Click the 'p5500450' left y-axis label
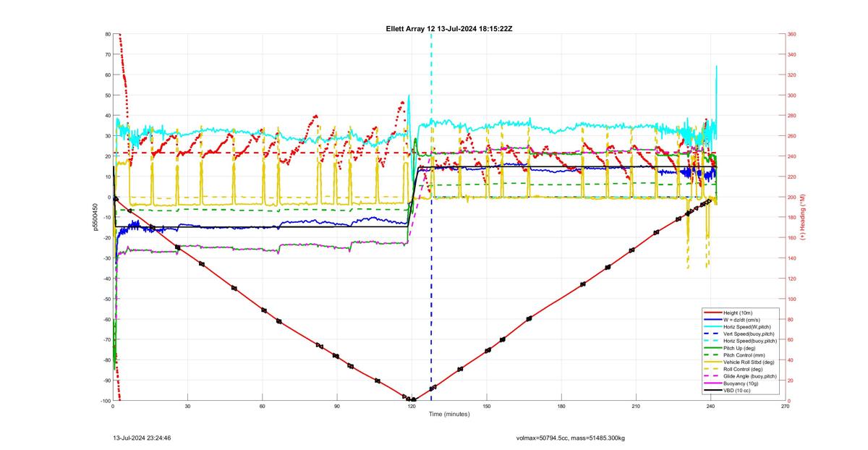868x450 pixels. coord(95,217)
